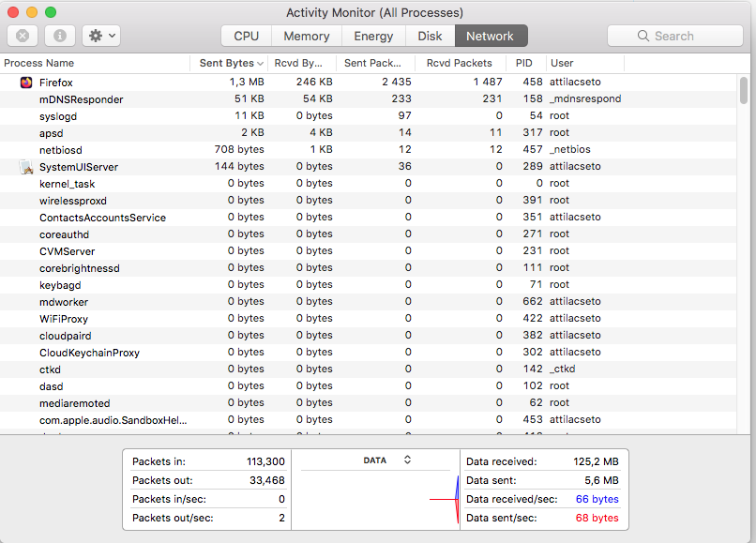Click the Packets out/sec label

(x=173, y=518)
